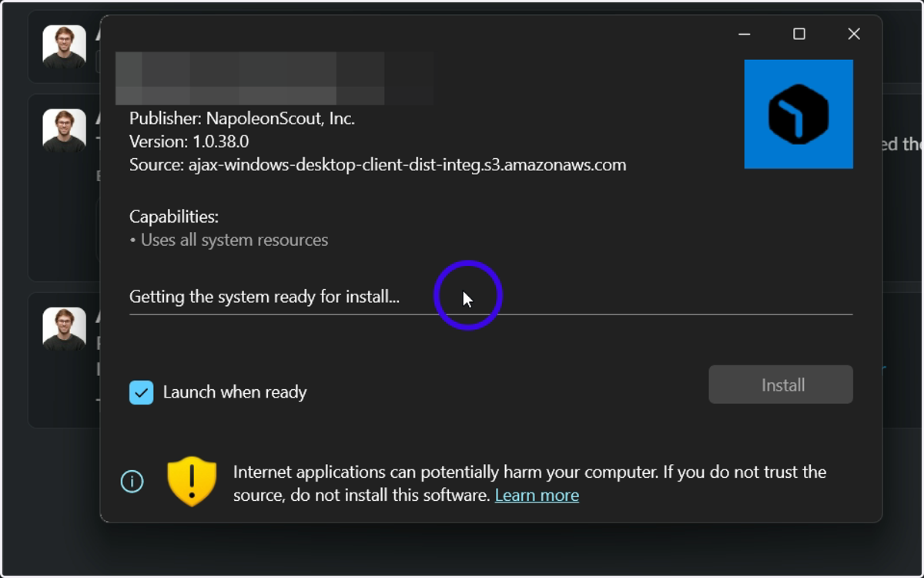
Task: Close the installer dialog
Action: click(x=854, y=34)
